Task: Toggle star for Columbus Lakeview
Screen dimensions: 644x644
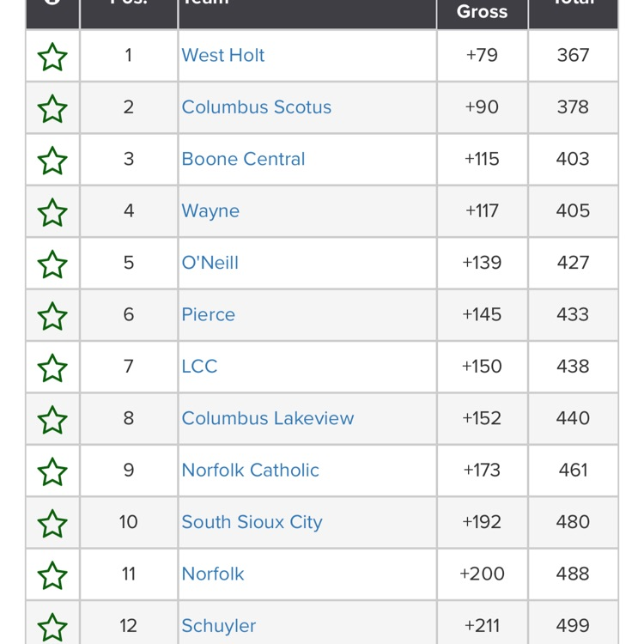Action: [52, 420]
